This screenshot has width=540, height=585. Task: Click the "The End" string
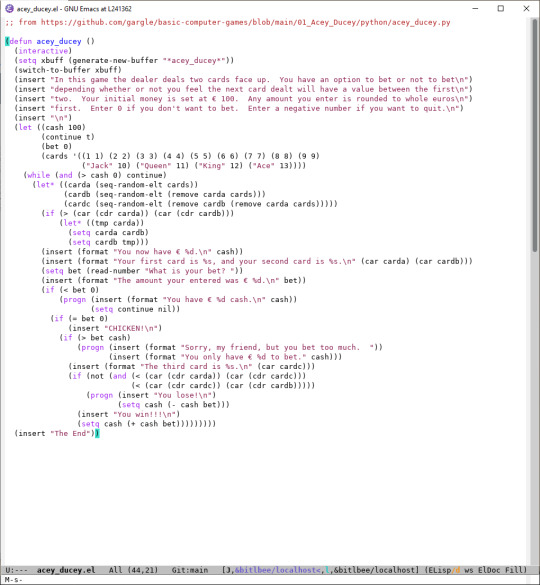point(70,434)
